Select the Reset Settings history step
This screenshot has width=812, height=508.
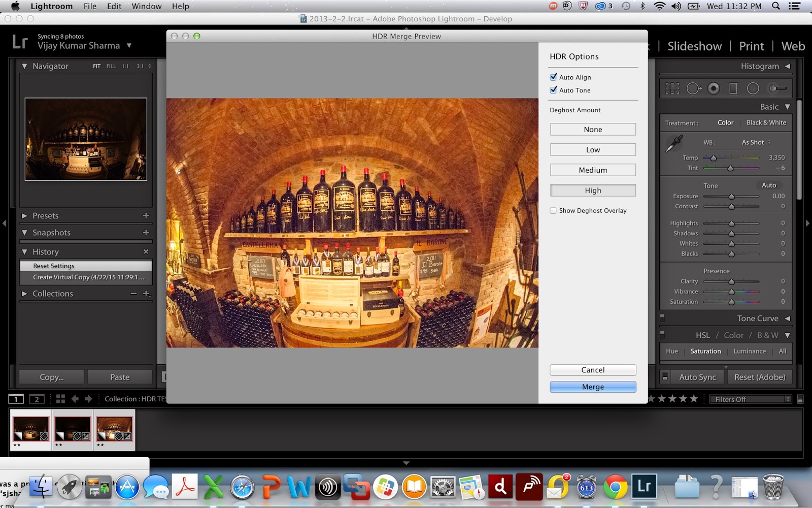[86, 266]
